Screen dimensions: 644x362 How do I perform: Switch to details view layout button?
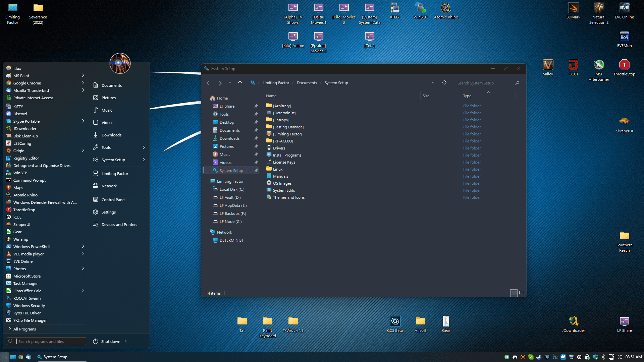[514, 293]
